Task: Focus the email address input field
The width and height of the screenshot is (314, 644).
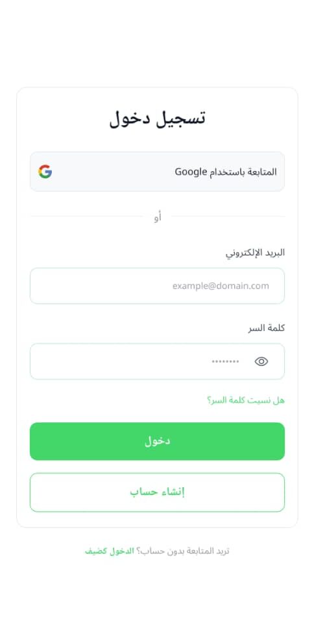Action: 157,286
